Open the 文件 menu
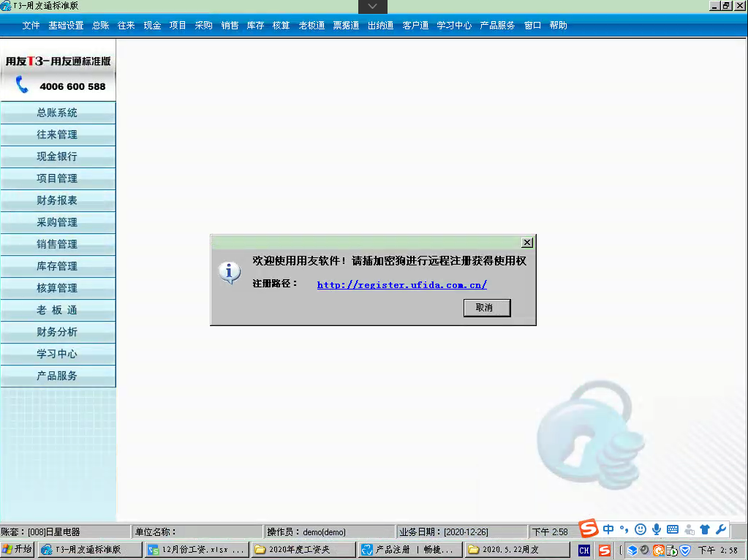Viewport: 748px width, 560px height. coord(31,26)
